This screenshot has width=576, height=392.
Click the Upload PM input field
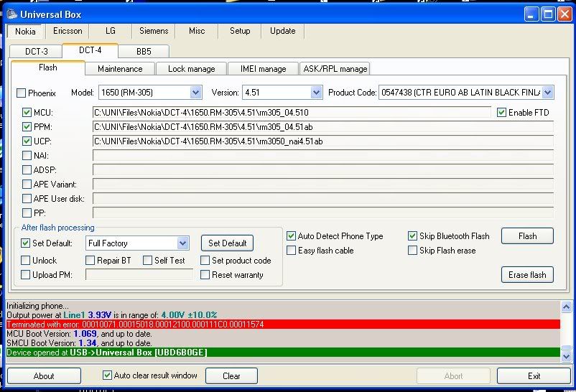tap(139, 274)
